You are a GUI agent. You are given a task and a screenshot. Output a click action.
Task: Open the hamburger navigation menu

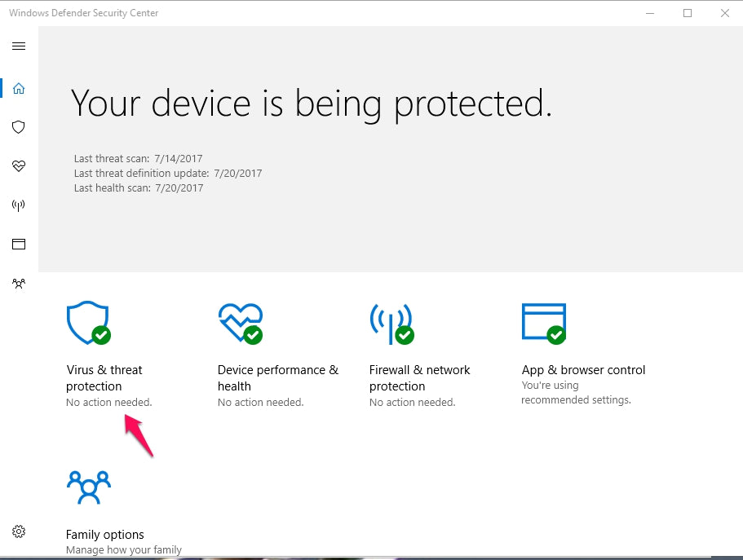[x=19, y=46]
